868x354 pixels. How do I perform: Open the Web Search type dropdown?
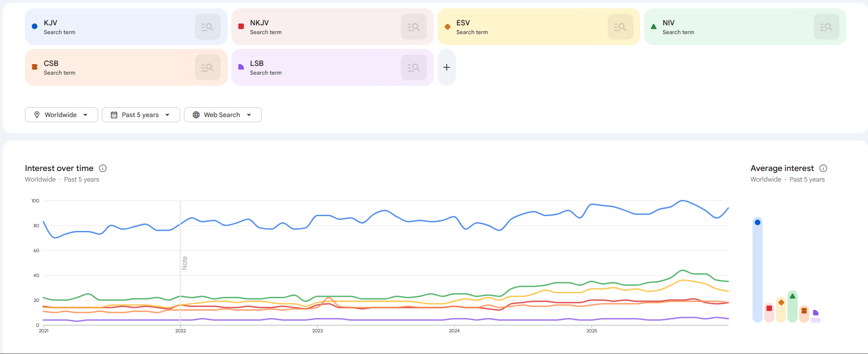click(222, 115)
